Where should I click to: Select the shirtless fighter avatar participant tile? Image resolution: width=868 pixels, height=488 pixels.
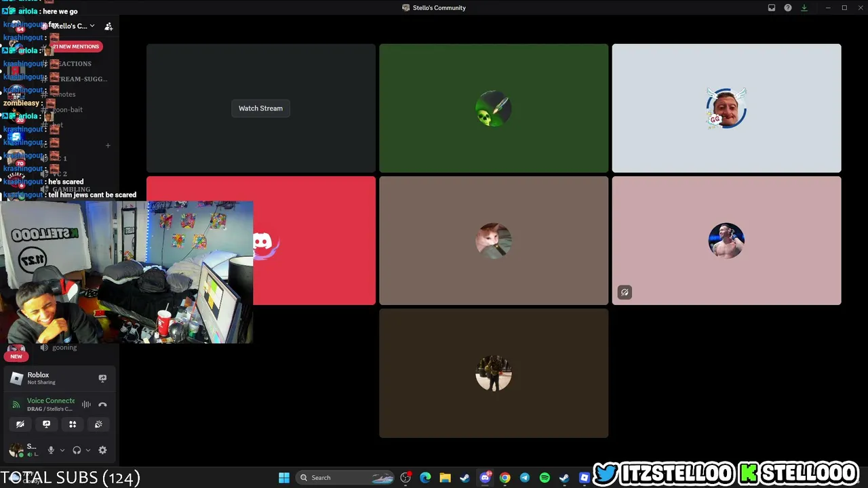(726, 241)
